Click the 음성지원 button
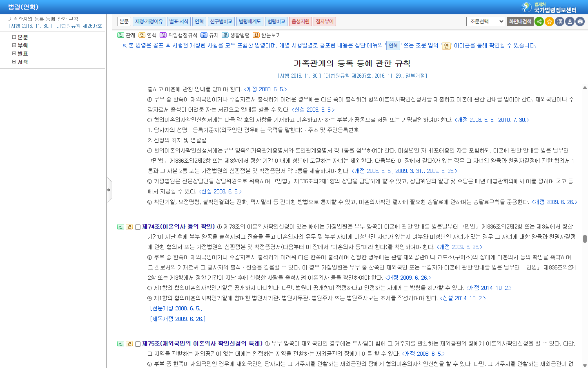 click(x=301, y=21)
